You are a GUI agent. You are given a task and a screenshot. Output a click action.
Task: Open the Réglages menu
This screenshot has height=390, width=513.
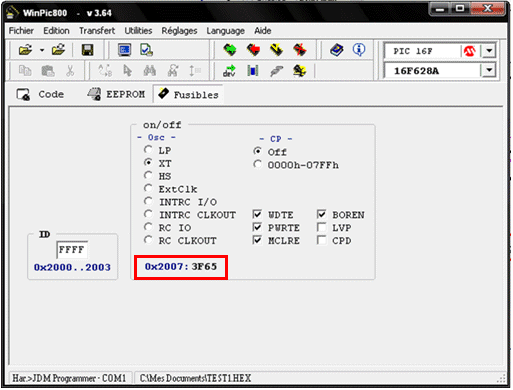pos(179,31)
